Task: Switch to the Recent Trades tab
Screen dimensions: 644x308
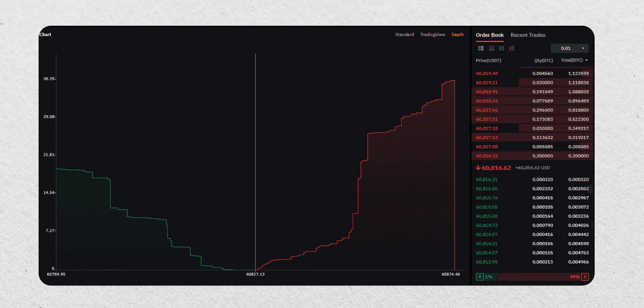Action: 528,35
